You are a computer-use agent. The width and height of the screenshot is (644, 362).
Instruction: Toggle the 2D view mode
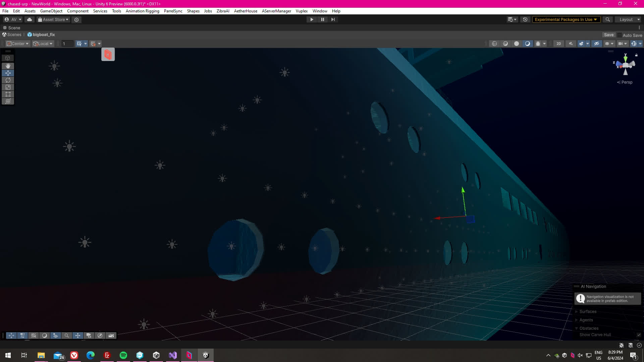point(558,44)
